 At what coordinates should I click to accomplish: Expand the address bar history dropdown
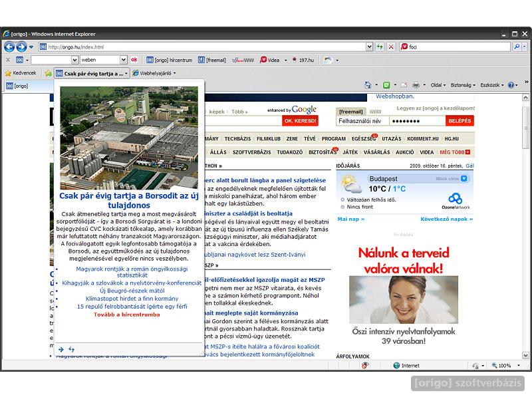(x=370, y=47)
